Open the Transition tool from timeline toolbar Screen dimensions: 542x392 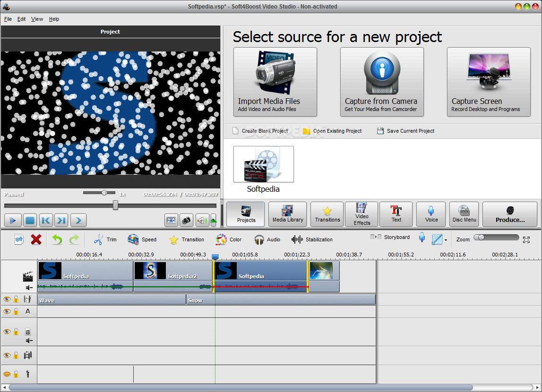[186, 239]
